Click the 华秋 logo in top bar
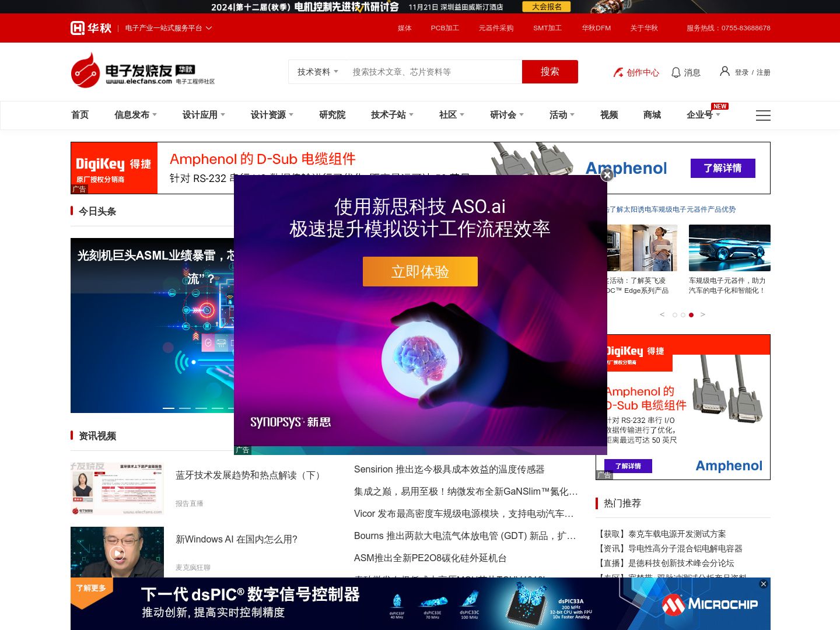 click(91, 28)
